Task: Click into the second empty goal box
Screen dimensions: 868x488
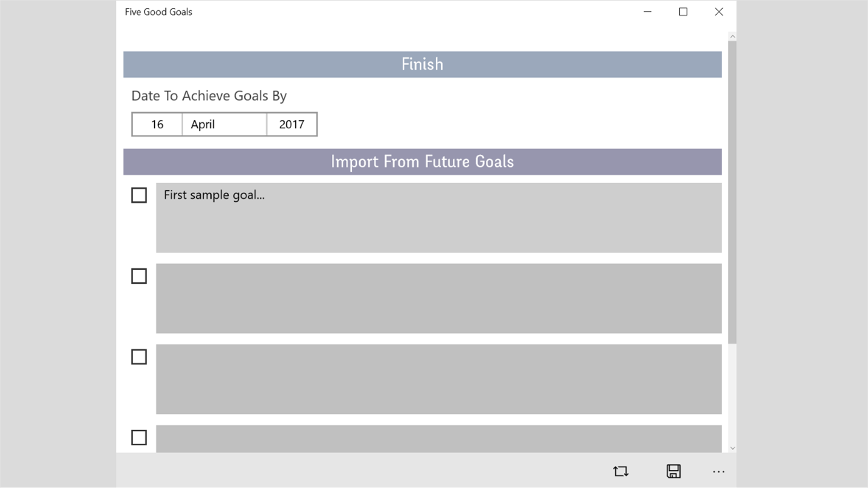Action: (x=438, y=298)
